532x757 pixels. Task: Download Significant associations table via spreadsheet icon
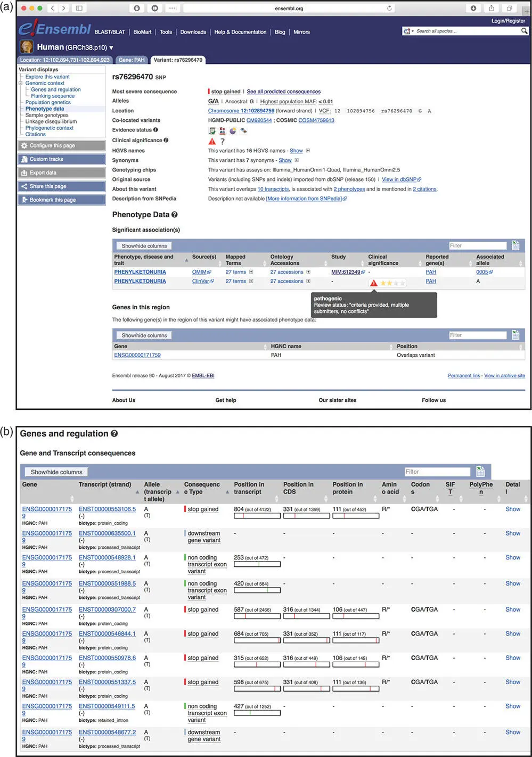coord(515,245)
